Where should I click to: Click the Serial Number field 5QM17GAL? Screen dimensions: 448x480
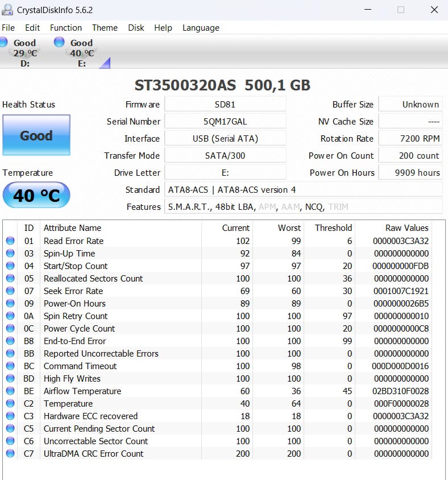click(x=225, y=122)
